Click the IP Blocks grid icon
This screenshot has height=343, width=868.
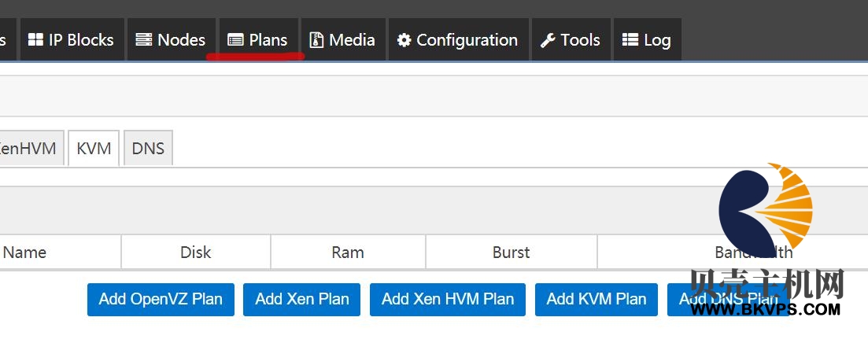pos(35,40)
